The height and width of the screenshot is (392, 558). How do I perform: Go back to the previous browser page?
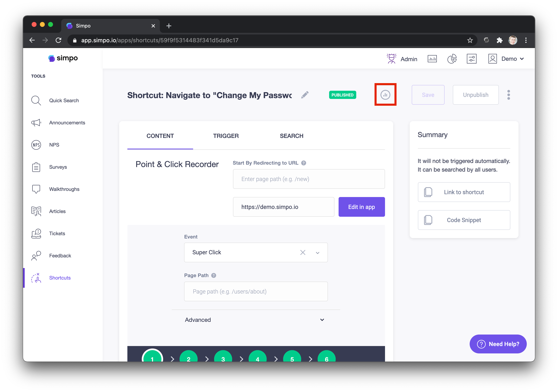(32, 40)
